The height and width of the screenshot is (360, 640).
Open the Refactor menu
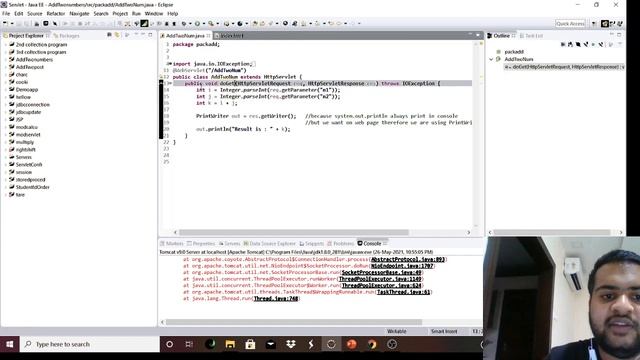coord(56,13)
